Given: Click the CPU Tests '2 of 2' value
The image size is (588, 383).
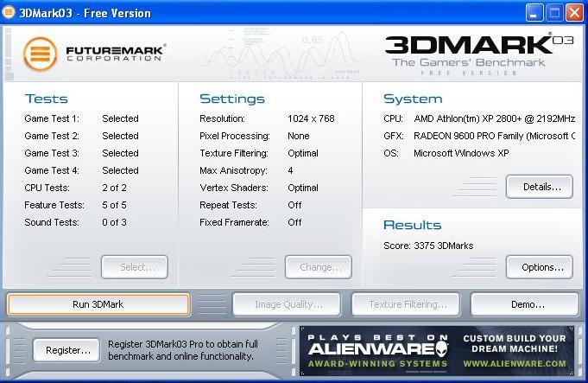Looking at the screenshot, I should pos(114,188).
